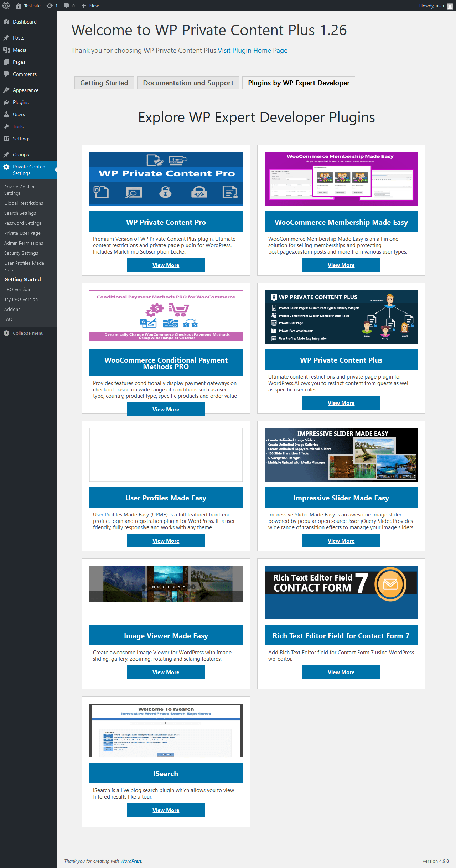
Task: Click the ISearch card title bar
Action: pos(166,773)
